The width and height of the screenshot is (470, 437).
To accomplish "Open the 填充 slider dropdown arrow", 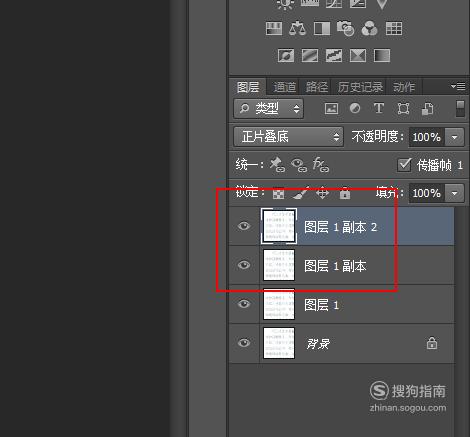I will coord(454,193).
